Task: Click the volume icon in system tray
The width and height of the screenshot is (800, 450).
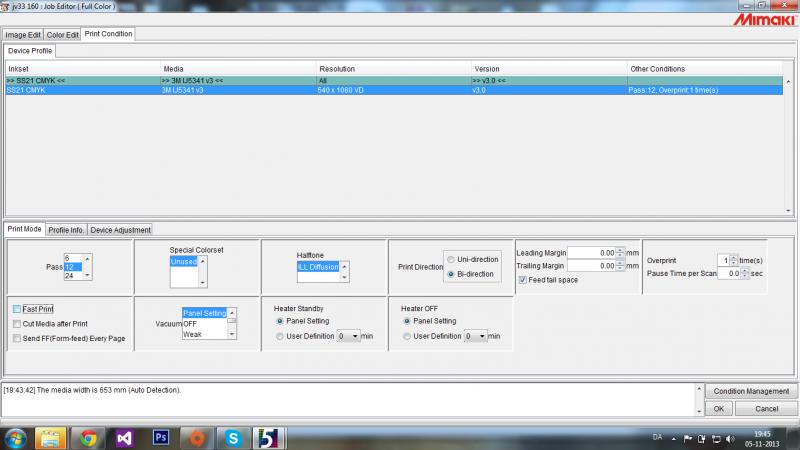Action: point(731,439)
